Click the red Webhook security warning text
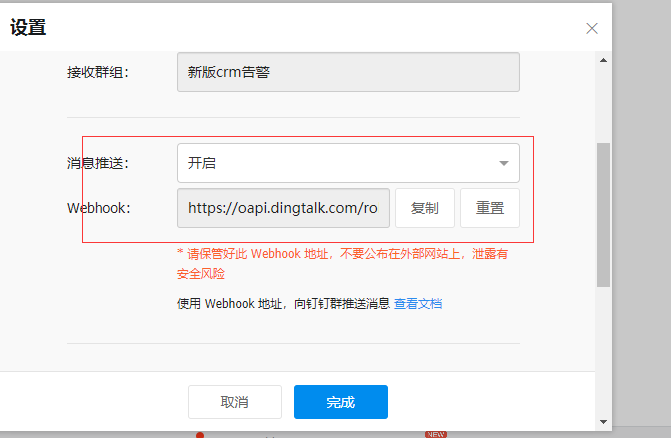This screenshot has width=671, height=438. click(342, 263)
